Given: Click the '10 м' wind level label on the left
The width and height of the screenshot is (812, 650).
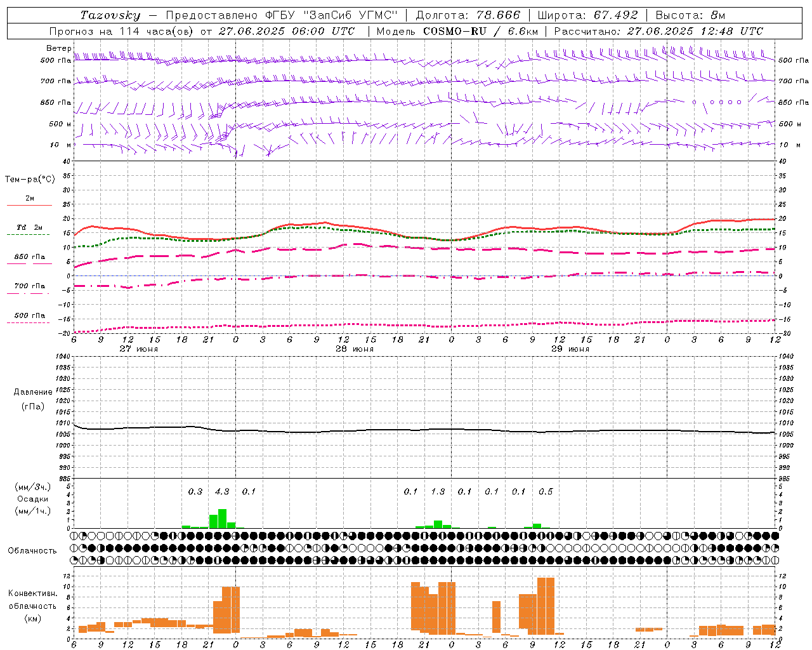Looking at the screenshot, I should pos(61,145).
